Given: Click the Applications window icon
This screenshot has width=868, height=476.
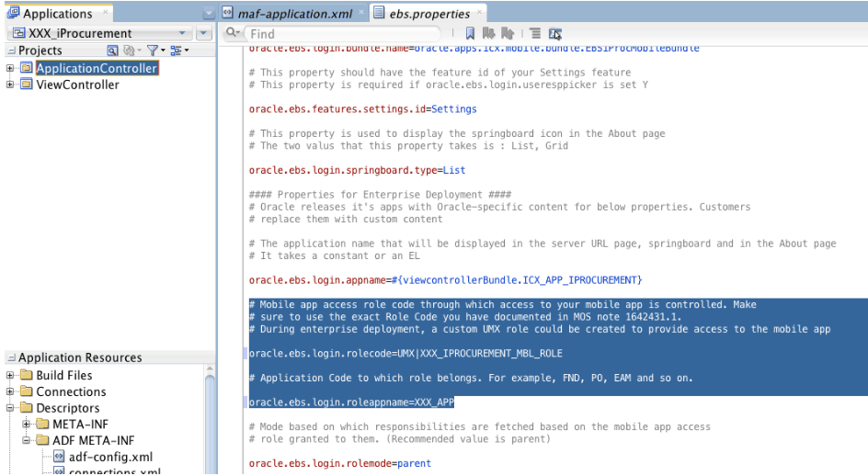Looking at the screenshot, I should point(13,13).
